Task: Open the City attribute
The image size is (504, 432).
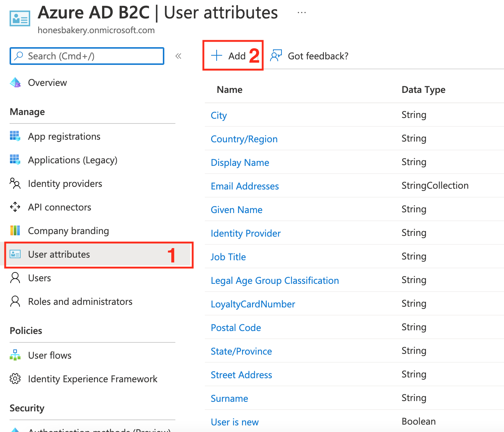Action: tap(218, 115)
